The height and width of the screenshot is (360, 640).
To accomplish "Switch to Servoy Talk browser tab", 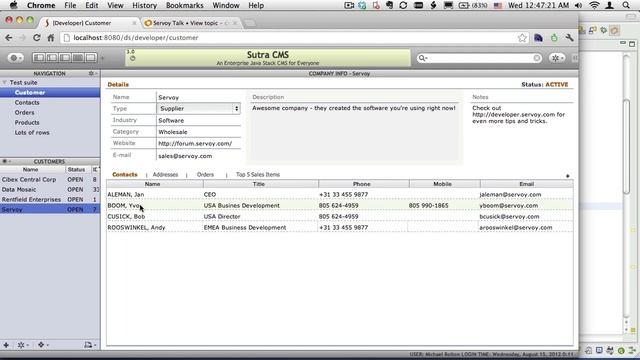I will point(190,23).
